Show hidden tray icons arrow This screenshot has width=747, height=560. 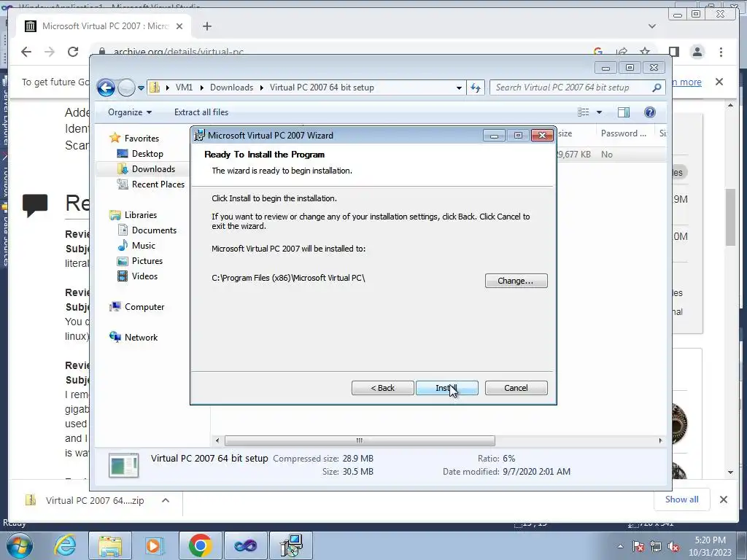tap(620, 547)
